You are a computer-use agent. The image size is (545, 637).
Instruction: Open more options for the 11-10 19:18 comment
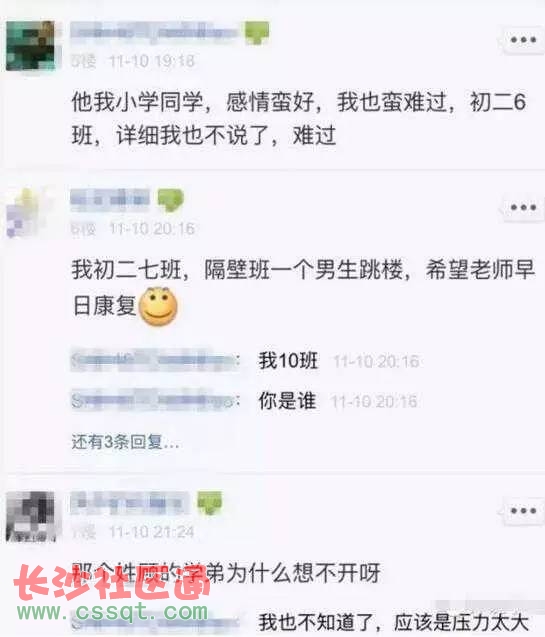[x=523, y=40]
